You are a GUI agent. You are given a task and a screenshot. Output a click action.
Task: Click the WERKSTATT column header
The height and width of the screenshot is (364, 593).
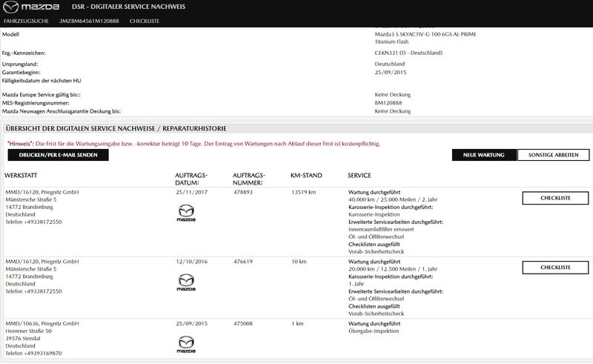coord(21,176)
